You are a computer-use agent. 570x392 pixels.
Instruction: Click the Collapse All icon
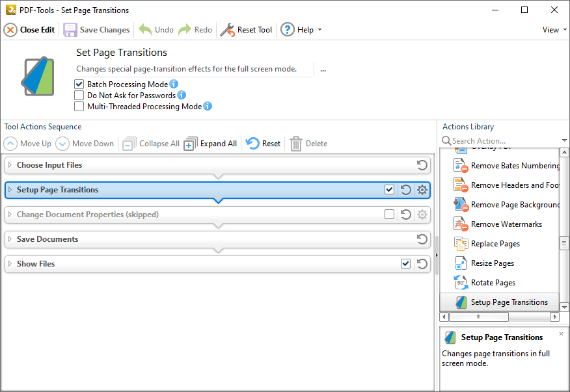coord(129,144)
